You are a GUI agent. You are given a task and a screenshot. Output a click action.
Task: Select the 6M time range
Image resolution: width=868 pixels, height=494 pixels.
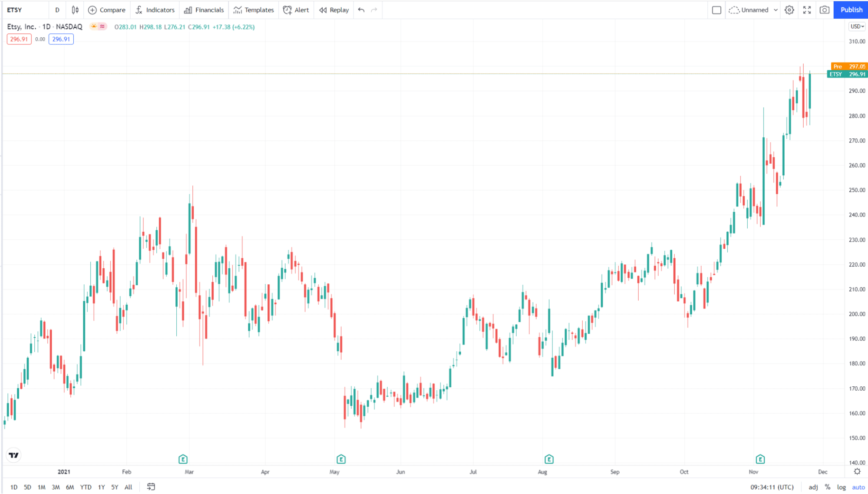click(x=70, y=487)
